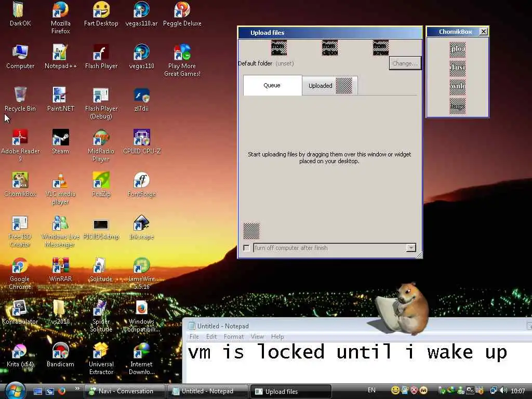
Task: Expand hidden quick launch chevron on taskbar
Action: 77,389
